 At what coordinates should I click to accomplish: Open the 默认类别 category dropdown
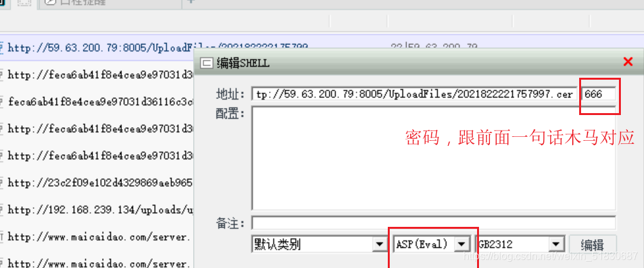[379, 245]
